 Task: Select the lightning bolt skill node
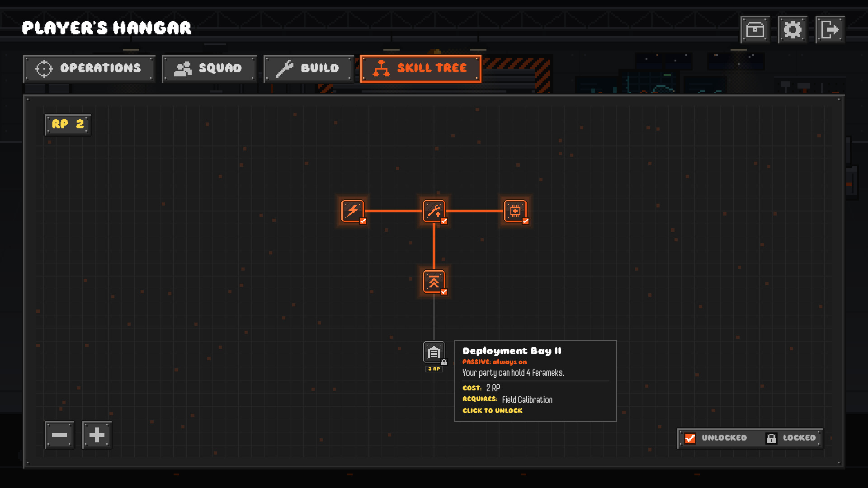coord(353,211)
